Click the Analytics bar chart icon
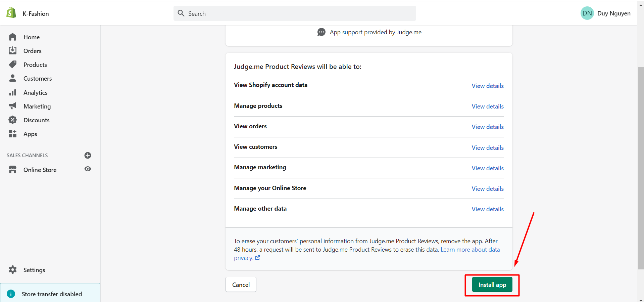 (x=13, y=92)
